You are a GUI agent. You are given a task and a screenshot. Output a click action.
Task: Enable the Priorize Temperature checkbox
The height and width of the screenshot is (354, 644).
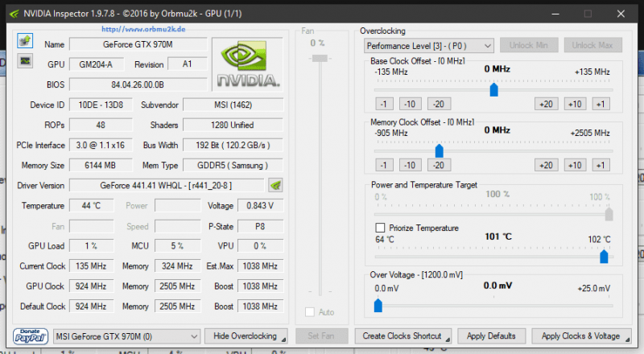(x=380, y=228)
